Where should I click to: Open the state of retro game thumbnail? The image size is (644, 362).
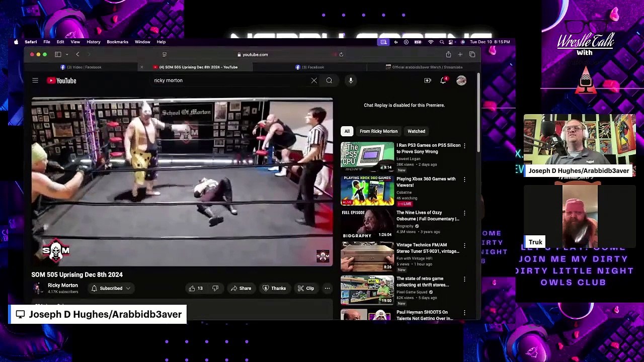(x=367, y=290)
